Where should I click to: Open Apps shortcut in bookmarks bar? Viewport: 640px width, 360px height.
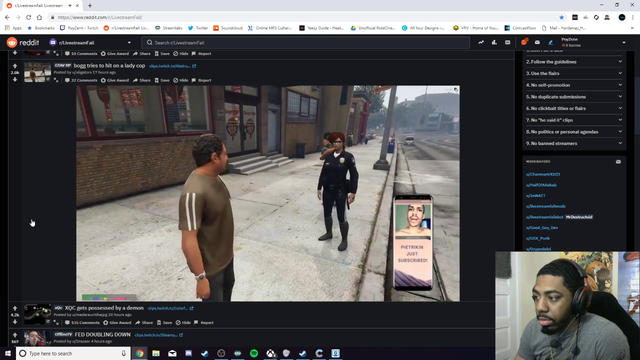(x=13, y=28)
